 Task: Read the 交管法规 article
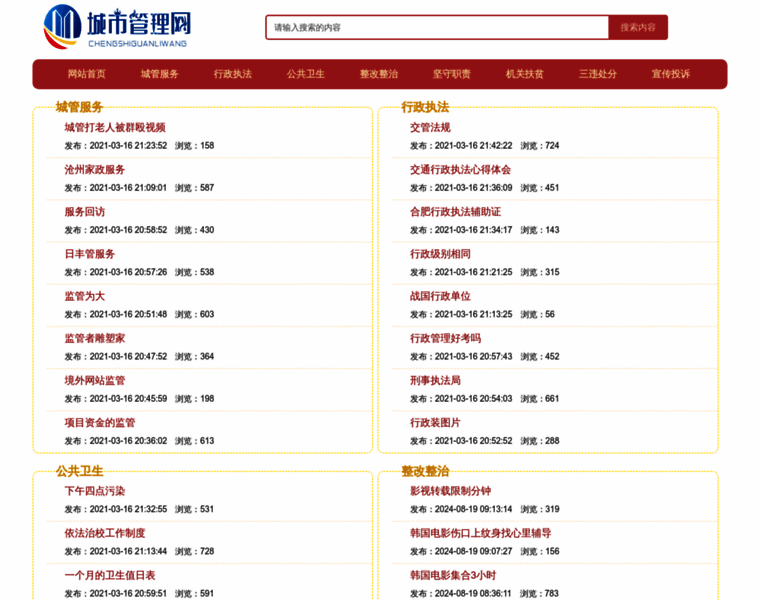pyautogui.click(x=430, y=127)
